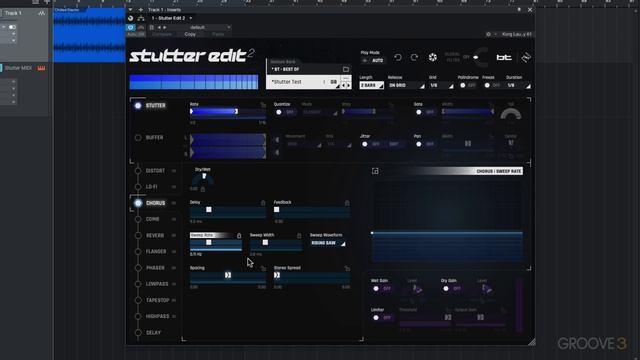Screen dimensions: 640x360
Task: Toggle the Freeze switch
Action: click(492, 85)
